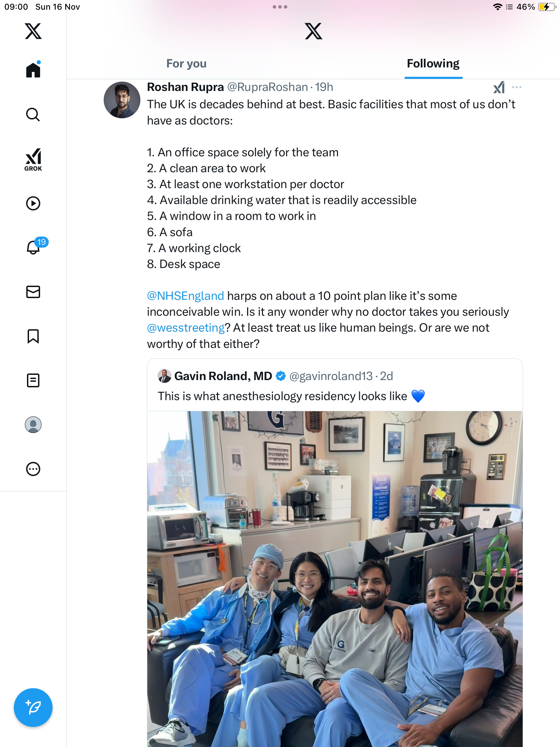Open Notifications bell with 19 badge
This screenshot has height=747, width=560.
34,247
